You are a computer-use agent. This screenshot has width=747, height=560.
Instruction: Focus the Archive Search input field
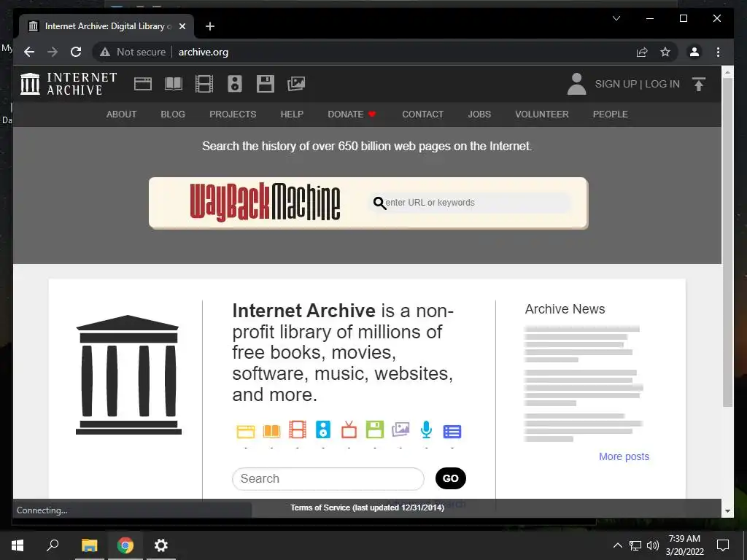(328, 478)
